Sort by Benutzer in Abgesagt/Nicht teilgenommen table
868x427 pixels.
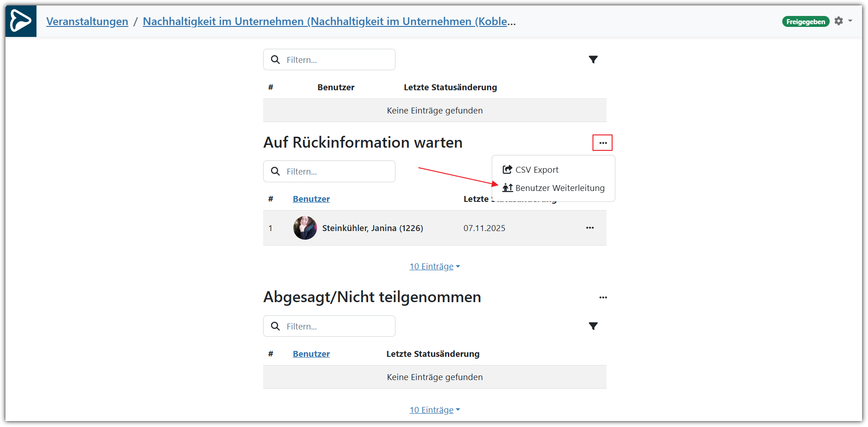(311, 354)
